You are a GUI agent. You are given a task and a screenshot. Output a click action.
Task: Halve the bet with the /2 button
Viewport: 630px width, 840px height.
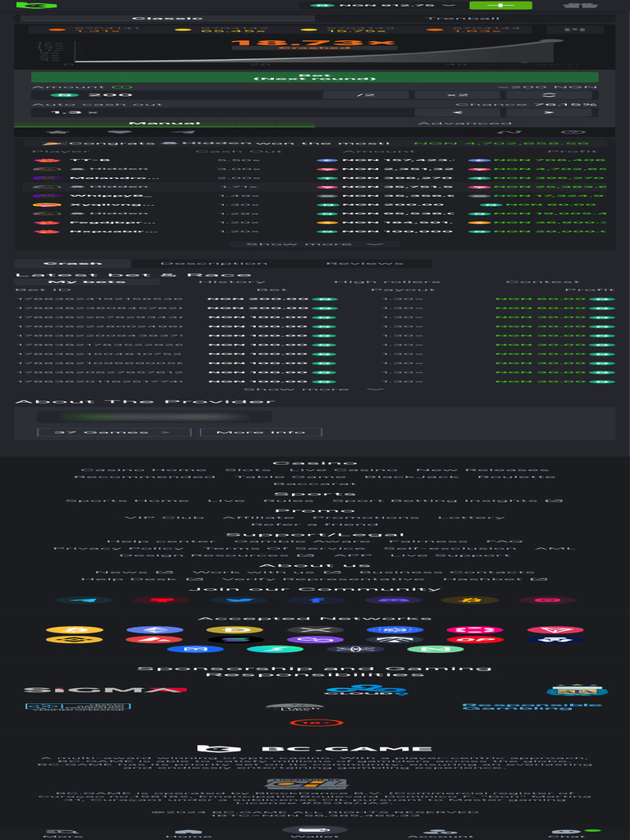(366, 95)
